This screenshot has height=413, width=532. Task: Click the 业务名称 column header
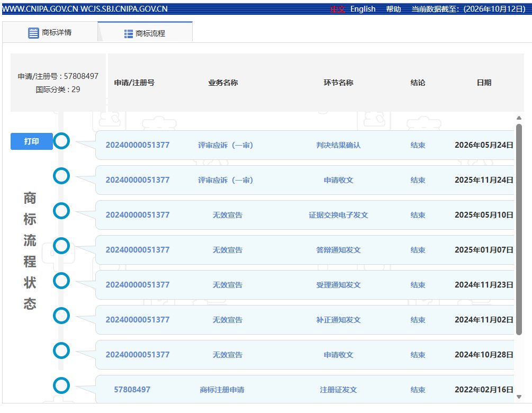(x=223, y=83)
